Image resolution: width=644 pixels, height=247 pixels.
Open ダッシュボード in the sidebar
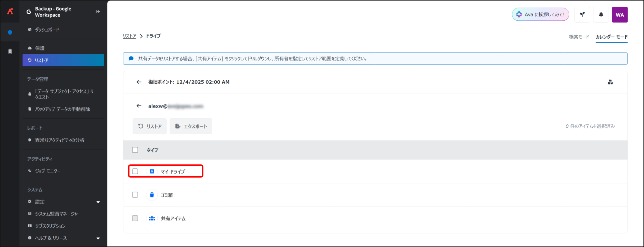(x=47, y=30)
